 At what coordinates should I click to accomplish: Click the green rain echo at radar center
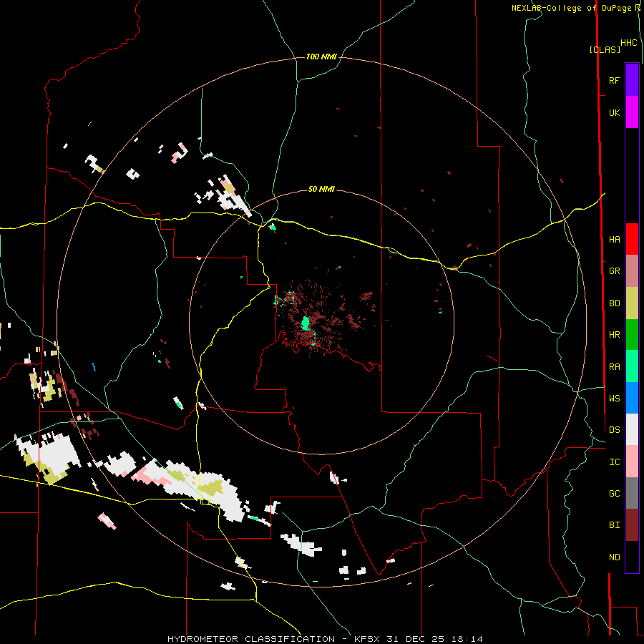pyautogui.click(x=306, y=323)
